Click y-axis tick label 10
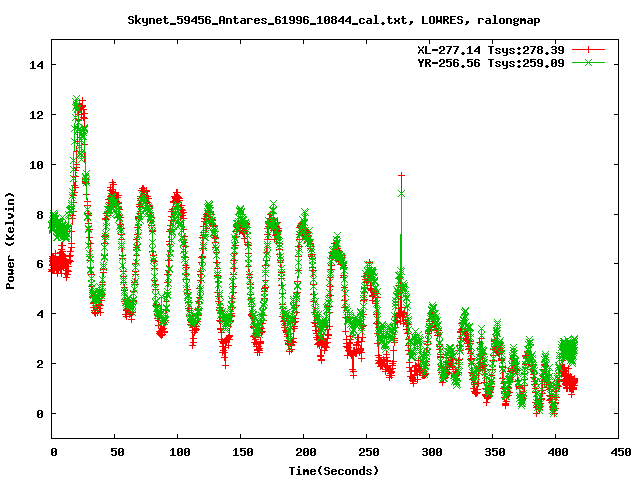The height and width of the screenshot is (480, 640). [x=36, y=165]
